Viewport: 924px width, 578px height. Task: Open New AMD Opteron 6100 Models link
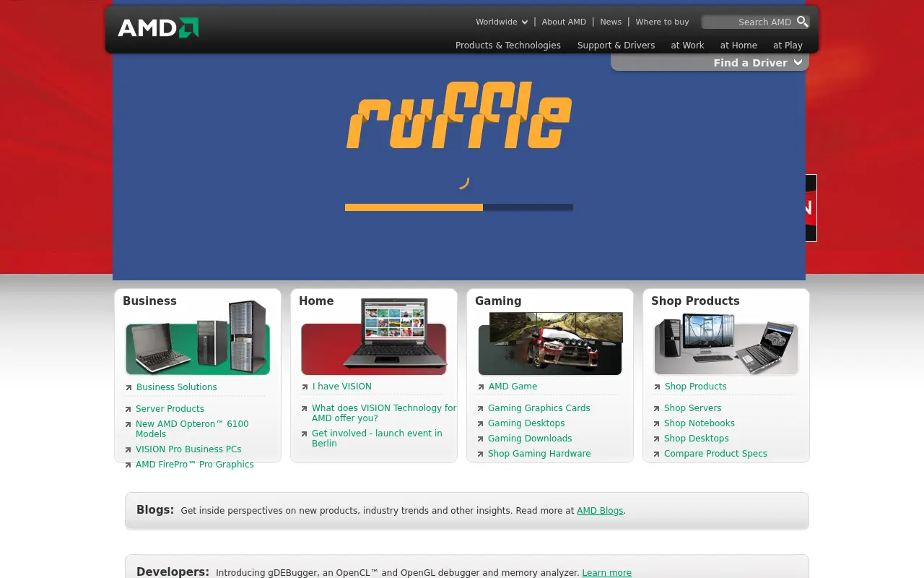coord(192,428)
